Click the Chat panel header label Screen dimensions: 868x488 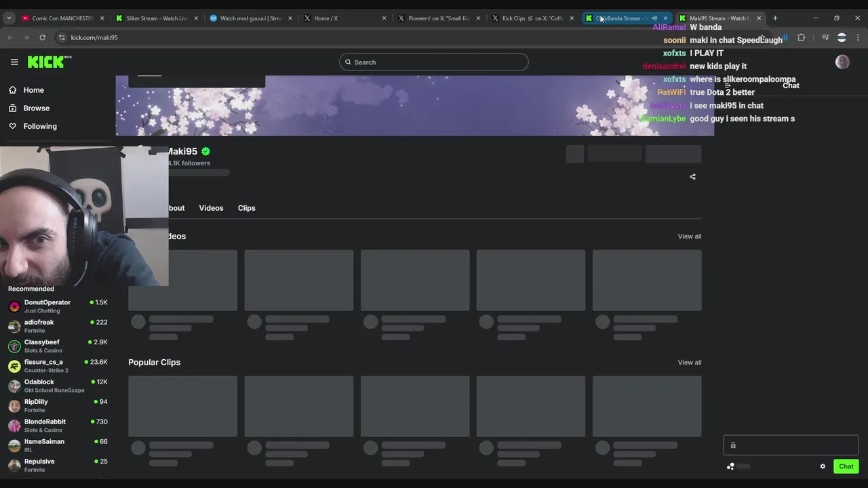coord(791,85)
